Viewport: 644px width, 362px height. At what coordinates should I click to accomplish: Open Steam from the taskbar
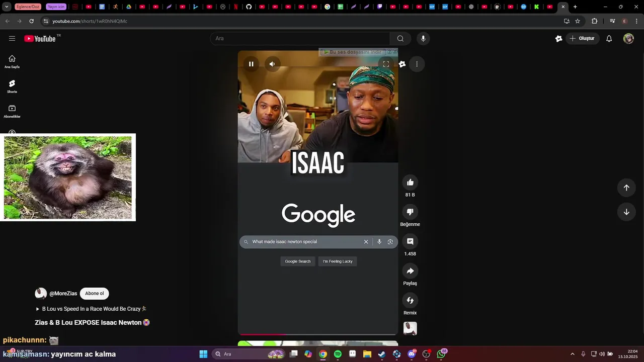pos(382,354)
